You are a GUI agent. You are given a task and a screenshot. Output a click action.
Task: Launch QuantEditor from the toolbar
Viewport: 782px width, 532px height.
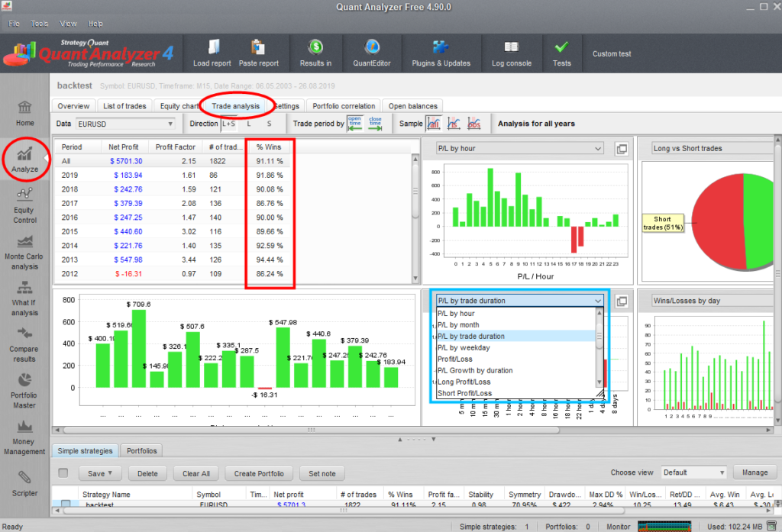click(372, 47)
